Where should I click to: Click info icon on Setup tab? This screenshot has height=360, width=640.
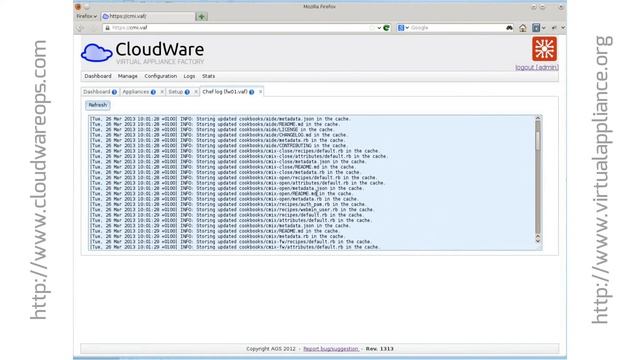[187, 92]
